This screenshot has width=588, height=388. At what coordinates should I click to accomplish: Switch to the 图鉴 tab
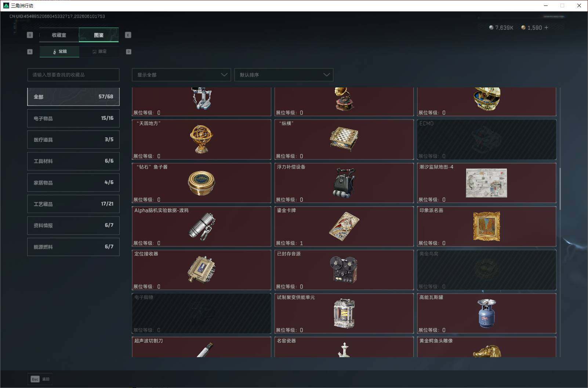click(x=99, y=35)
